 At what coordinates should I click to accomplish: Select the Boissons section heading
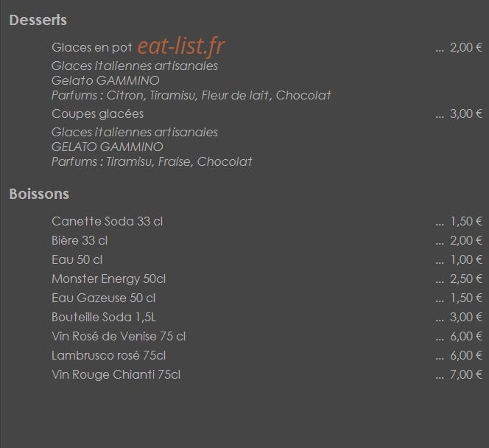(x=39, y=194)
